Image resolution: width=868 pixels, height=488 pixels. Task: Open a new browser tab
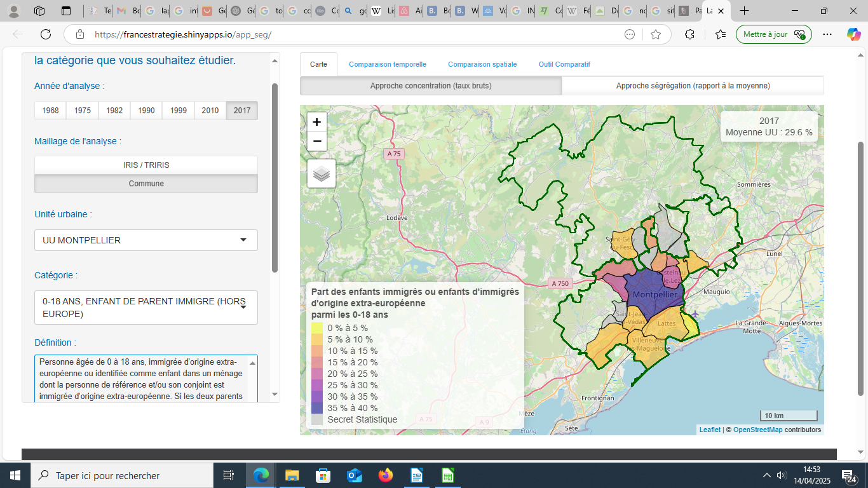pyautogui.click(x=744, y=11)
